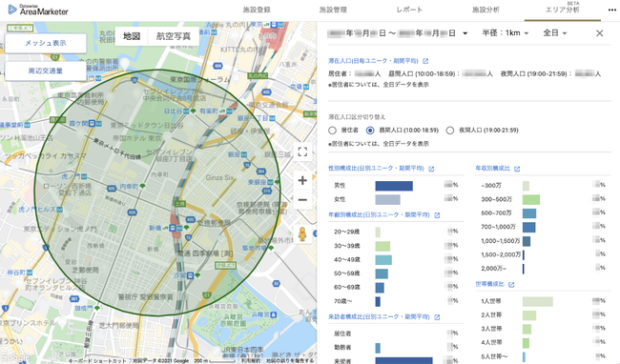Open the 半径 1km dropdown
Viewport: 620px width, 364px height.
(505, 33)
